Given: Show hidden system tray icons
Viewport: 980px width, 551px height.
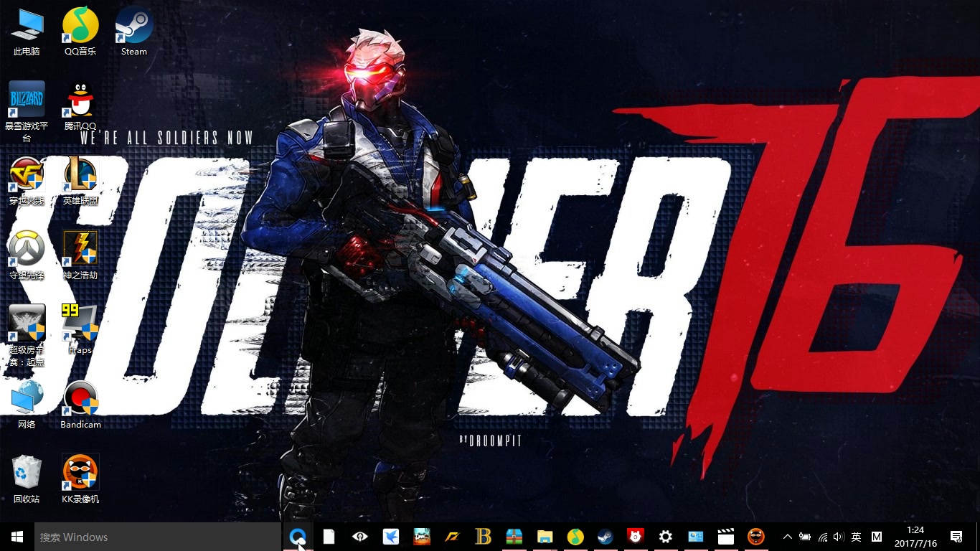Looking at the screenshot, I should click(787, 537).
